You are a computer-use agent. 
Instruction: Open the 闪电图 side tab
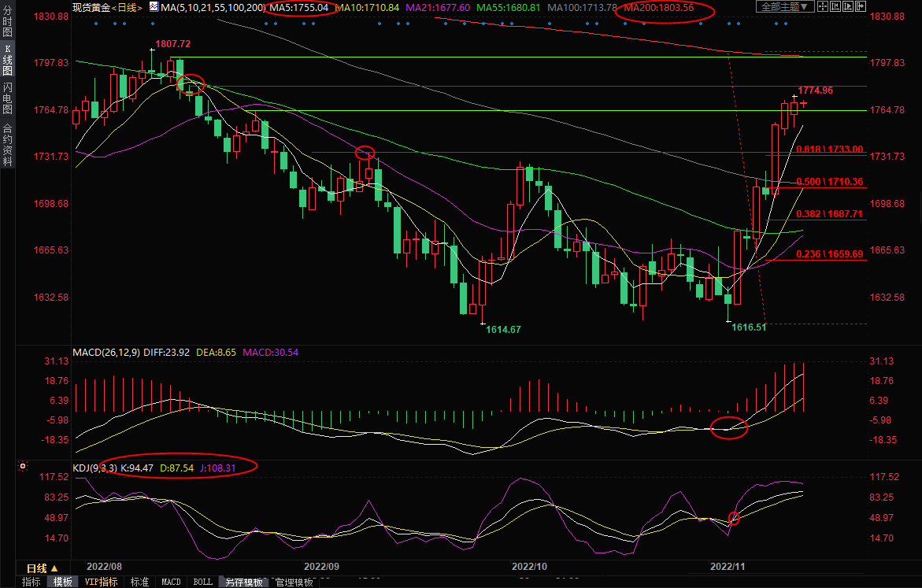(7, 97)
